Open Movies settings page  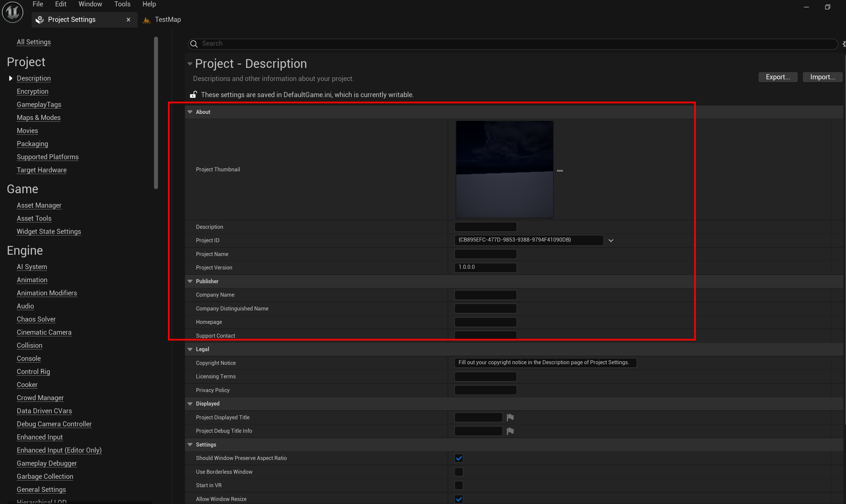click(28, 131)
